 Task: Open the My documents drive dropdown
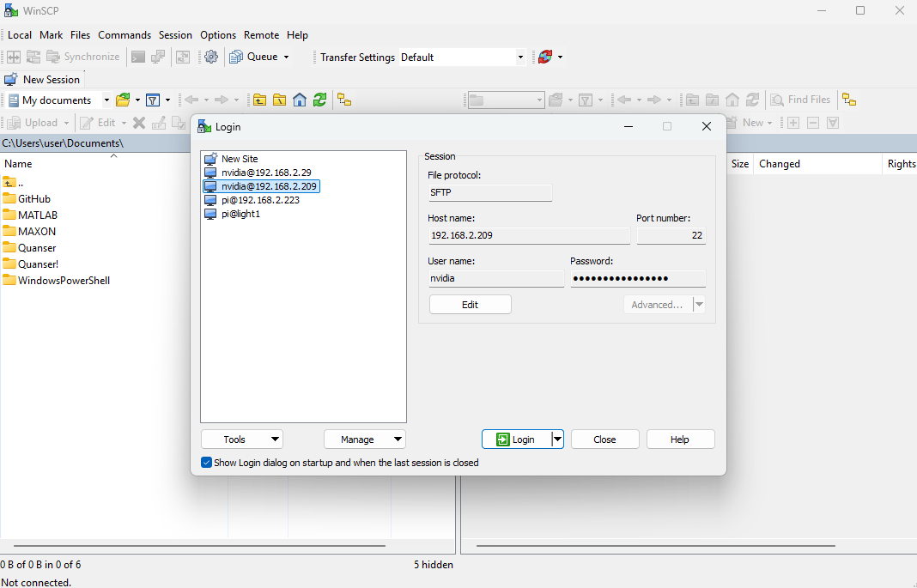click(106, 100)
